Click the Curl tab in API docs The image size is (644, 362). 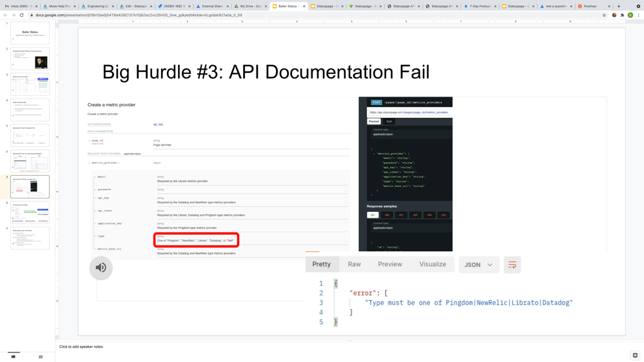389,122
